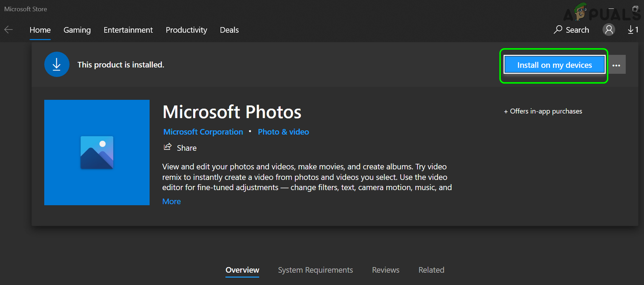Open the three-dot more options menu
Viewport: 644px width, 285px height.
616,65
